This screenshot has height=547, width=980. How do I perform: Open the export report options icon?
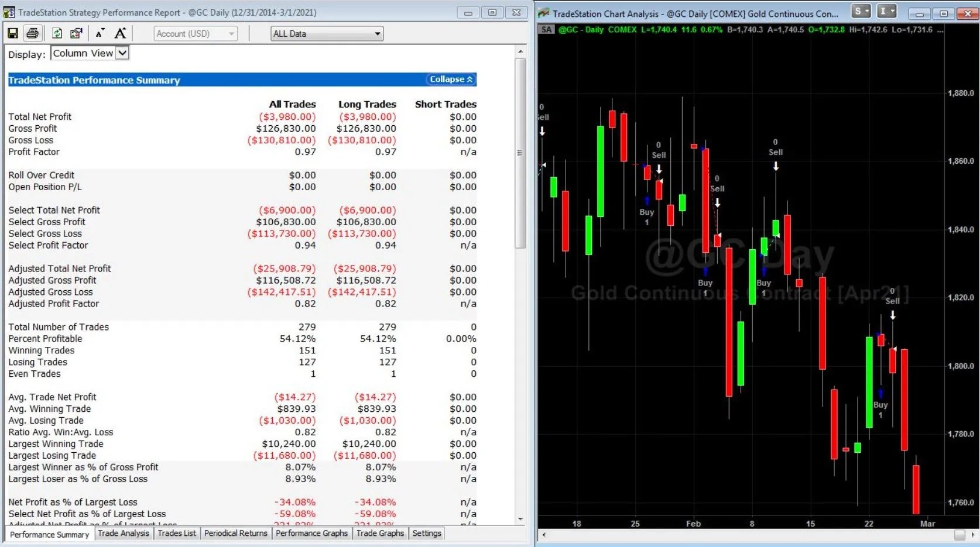point(76,33)
